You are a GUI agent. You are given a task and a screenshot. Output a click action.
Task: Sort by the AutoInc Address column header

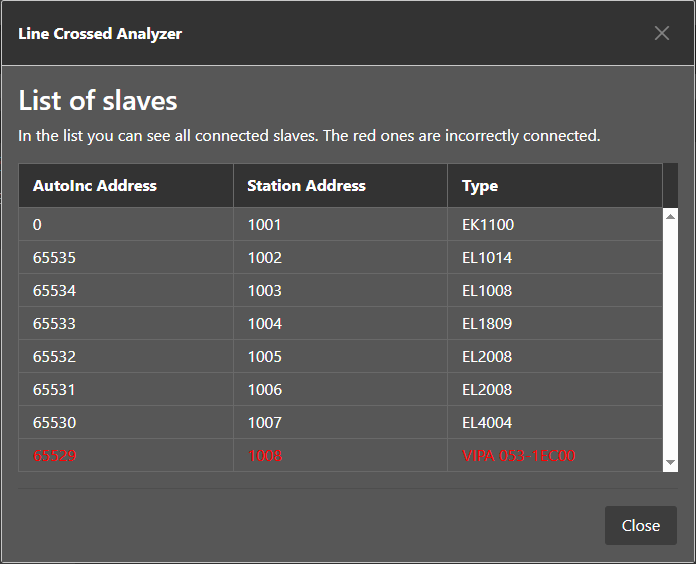(x=95, y=185)
